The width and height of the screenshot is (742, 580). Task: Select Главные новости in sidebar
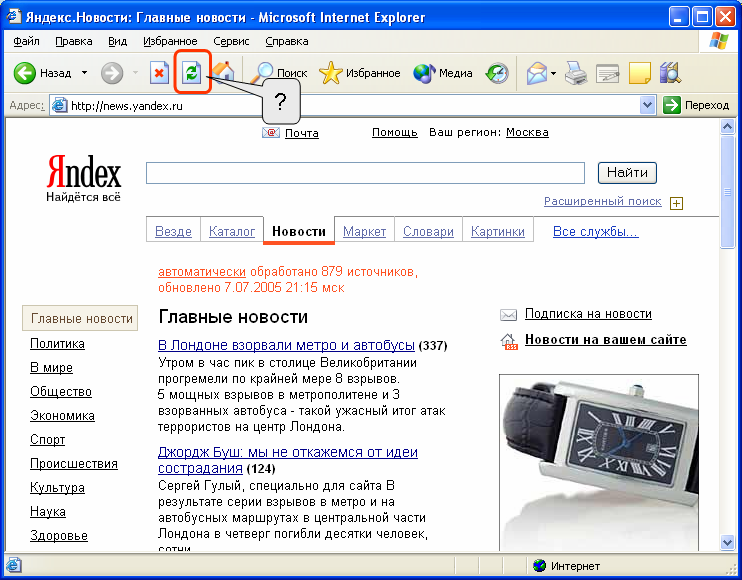click(x=80, y=318)
